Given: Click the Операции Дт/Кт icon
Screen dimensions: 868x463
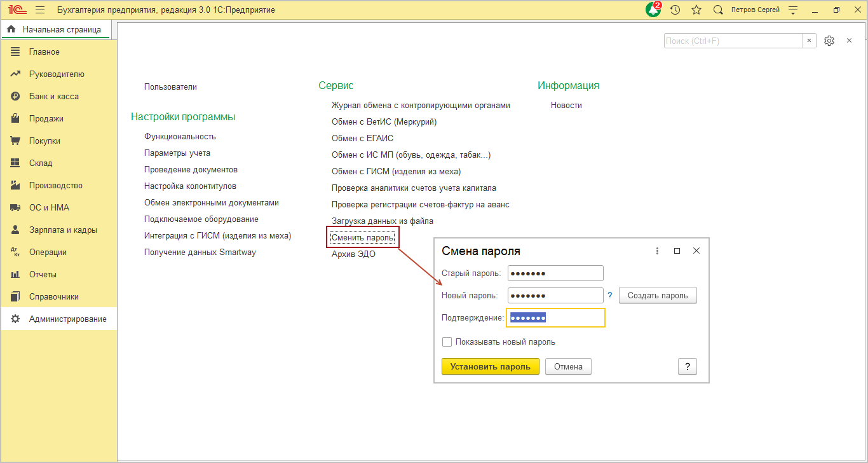Looking at the screenshot, I should (x=16, y=252).
